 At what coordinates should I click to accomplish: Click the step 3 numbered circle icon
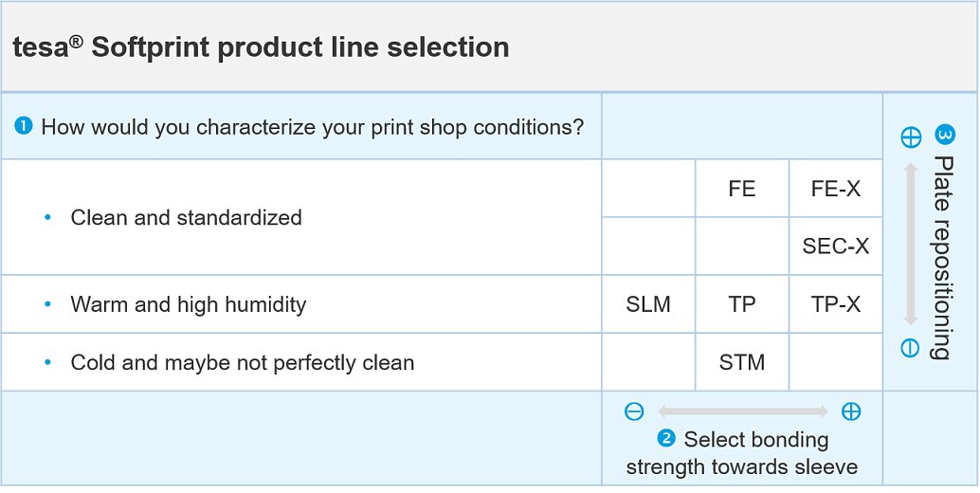[943, 135]
